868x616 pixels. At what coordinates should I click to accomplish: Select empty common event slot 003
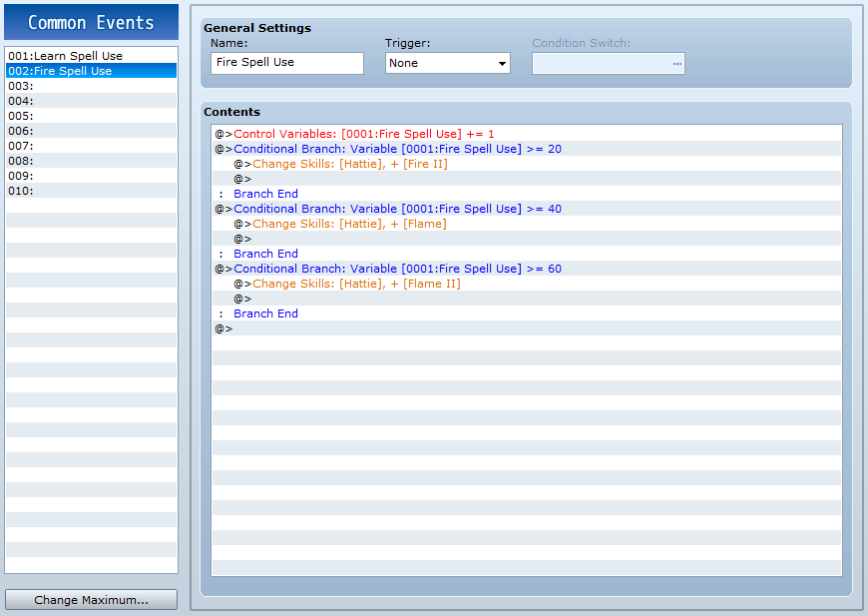tap(92, 86)
